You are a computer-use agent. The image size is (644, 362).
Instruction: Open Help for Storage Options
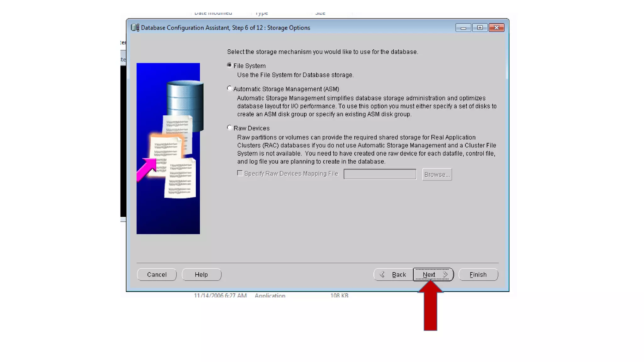pos(201,274)
